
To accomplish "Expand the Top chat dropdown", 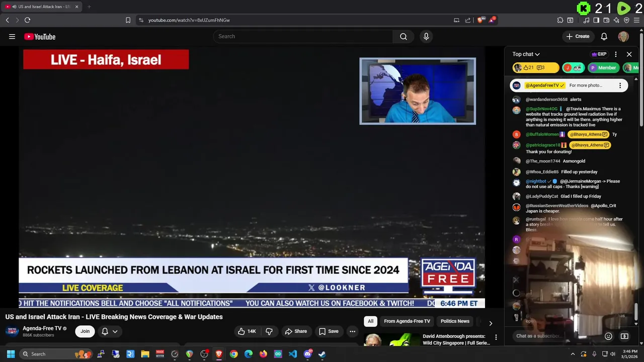I will click(526, 54).
